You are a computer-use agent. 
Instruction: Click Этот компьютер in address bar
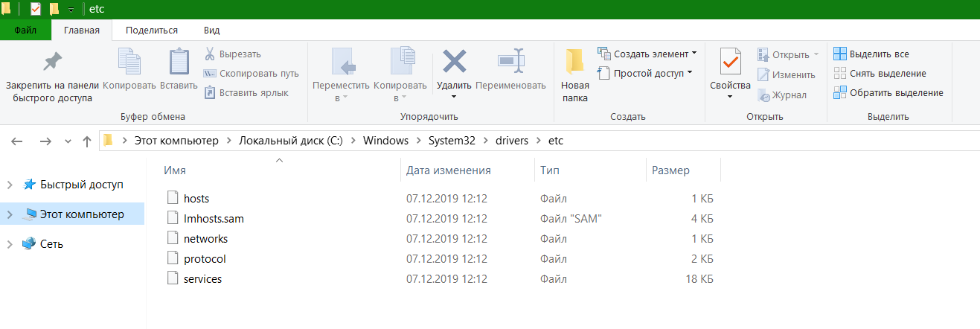[x=176, y=141]
